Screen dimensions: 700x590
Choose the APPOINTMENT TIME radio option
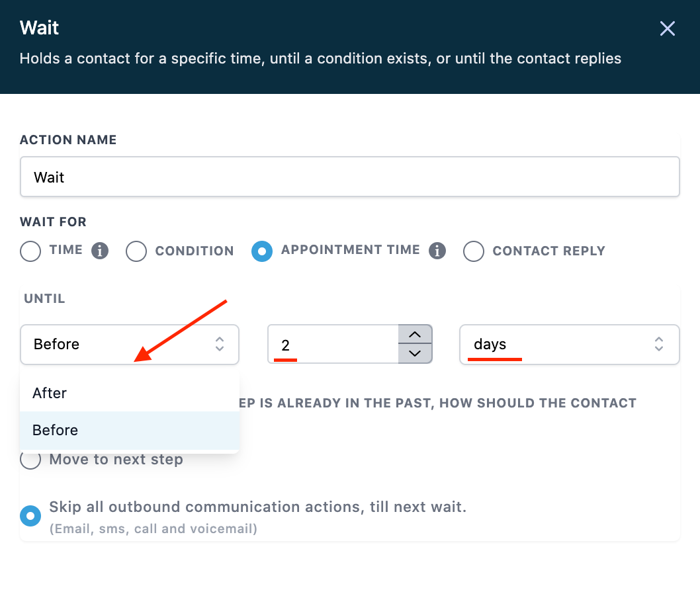click(262, 251)
